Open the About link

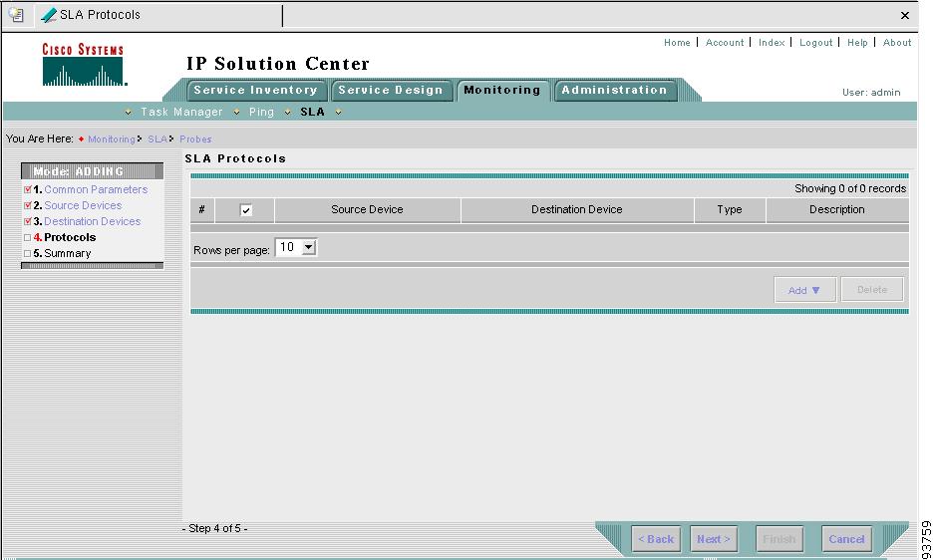pyautogui.click(x=897, y=43)
